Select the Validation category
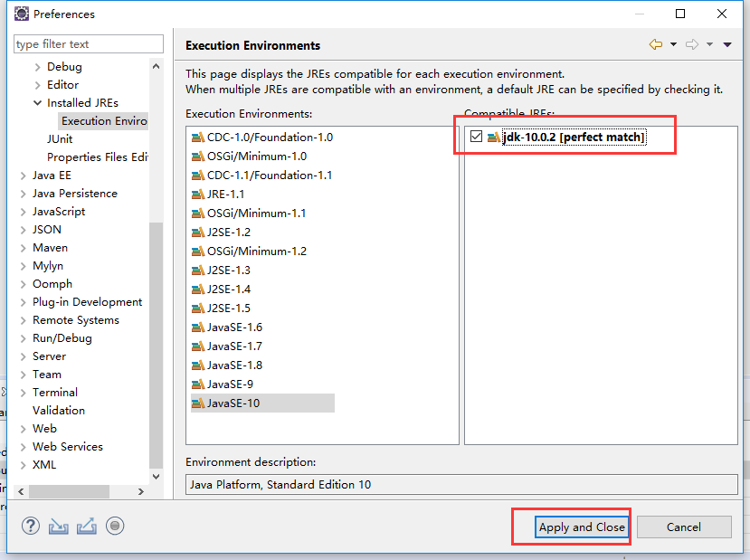 (59, 411)
